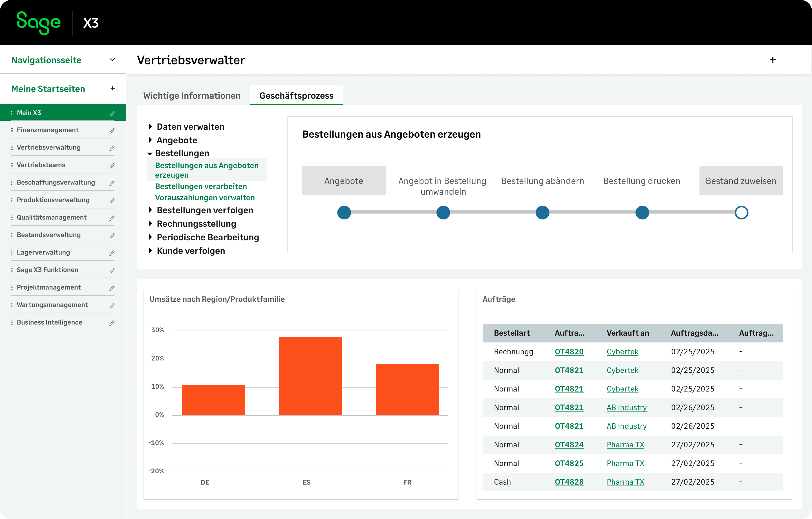The height and width of the screenshot is (519, 812).
Task: Click the Angebote process step box
Action: (x=344, y=181)
